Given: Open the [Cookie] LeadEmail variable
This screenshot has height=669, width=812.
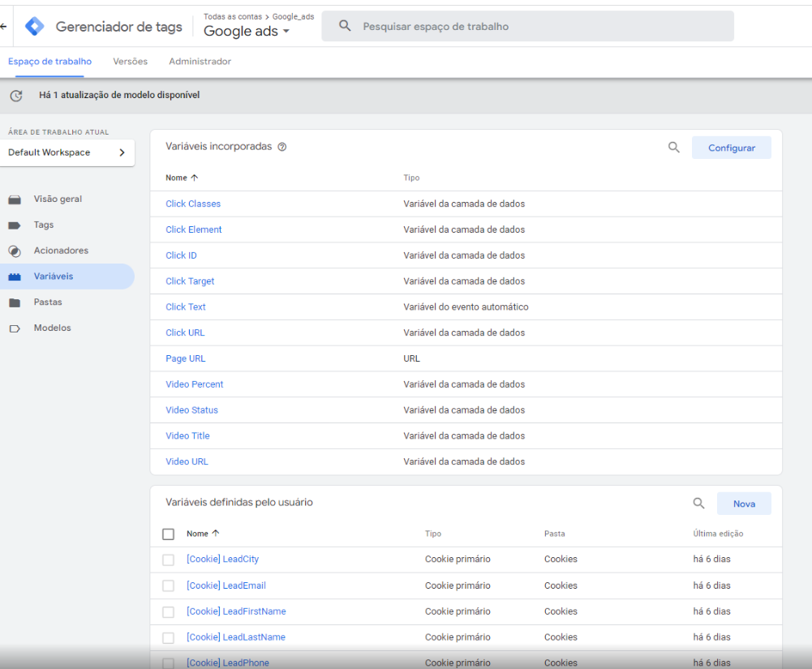Looking at the screenshot, I should (226, 585).
